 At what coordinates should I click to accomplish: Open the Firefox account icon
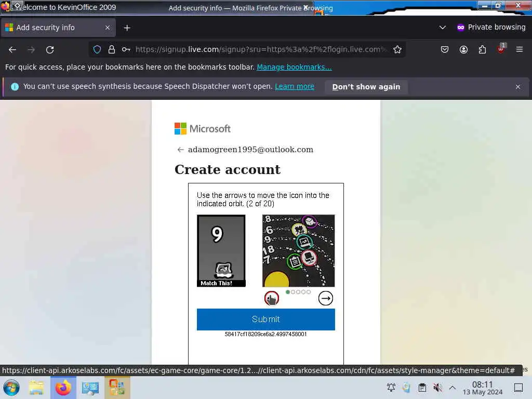click(x=463, y=49)
